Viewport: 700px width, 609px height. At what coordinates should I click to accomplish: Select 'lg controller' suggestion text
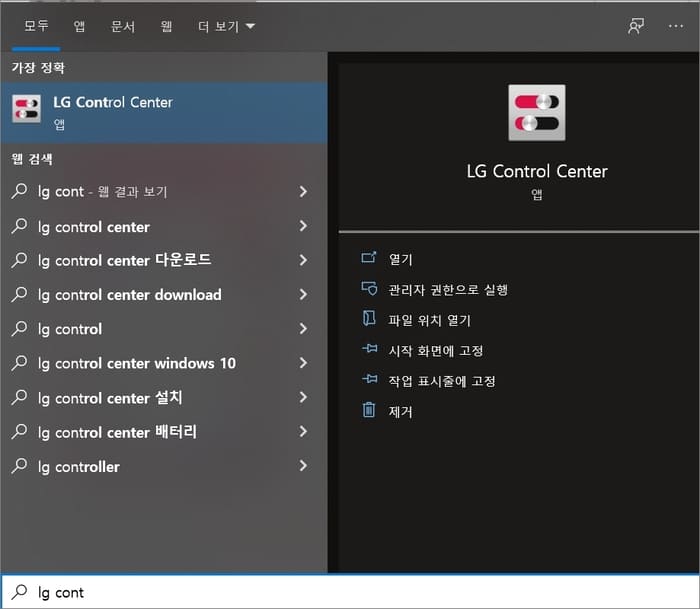pos(79,467)
